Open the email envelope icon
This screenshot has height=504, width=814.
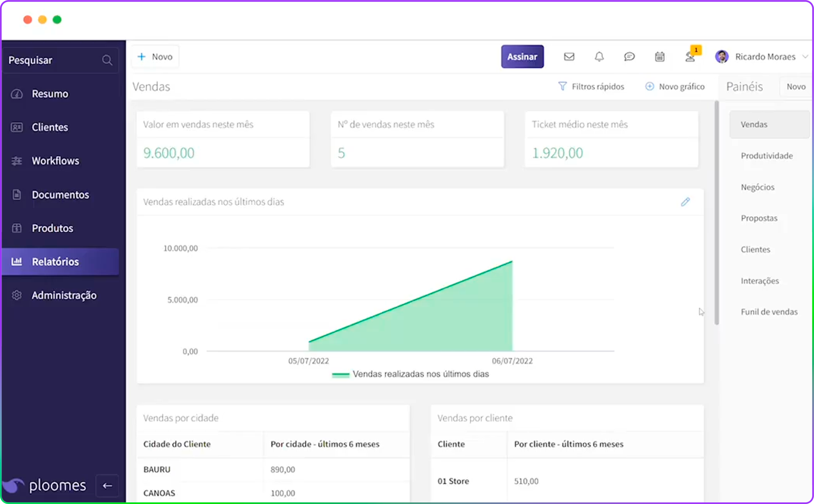click(x=569, y=57)
